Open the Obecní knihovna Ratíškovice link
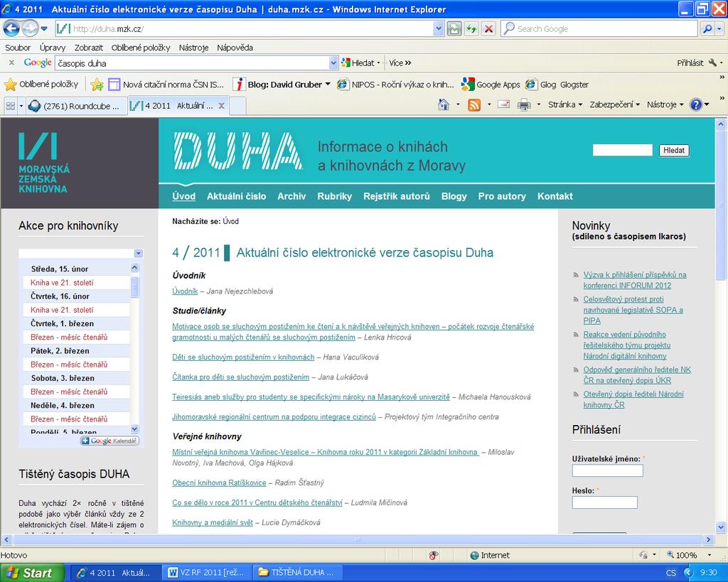 coord(219,483)
